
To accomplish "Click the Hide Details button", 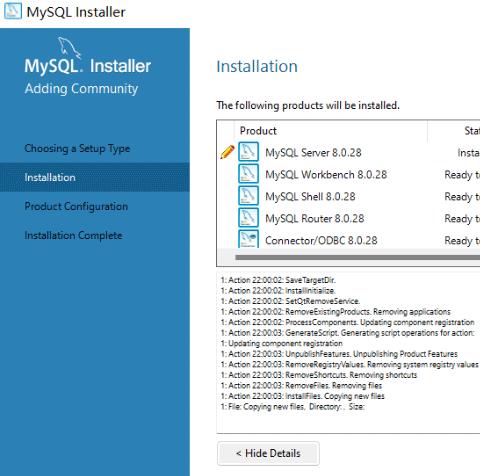I will pos(268,453).
